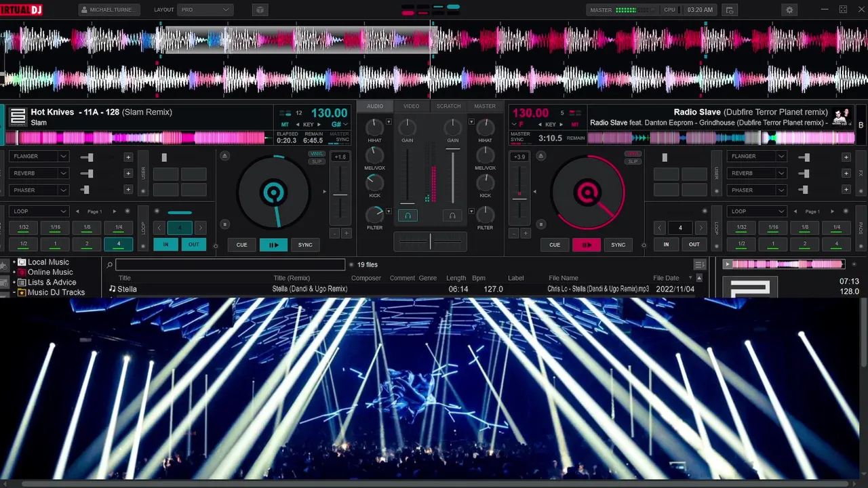
Task: Toggle Slip mode on the right deck
Action: point(633,161)
